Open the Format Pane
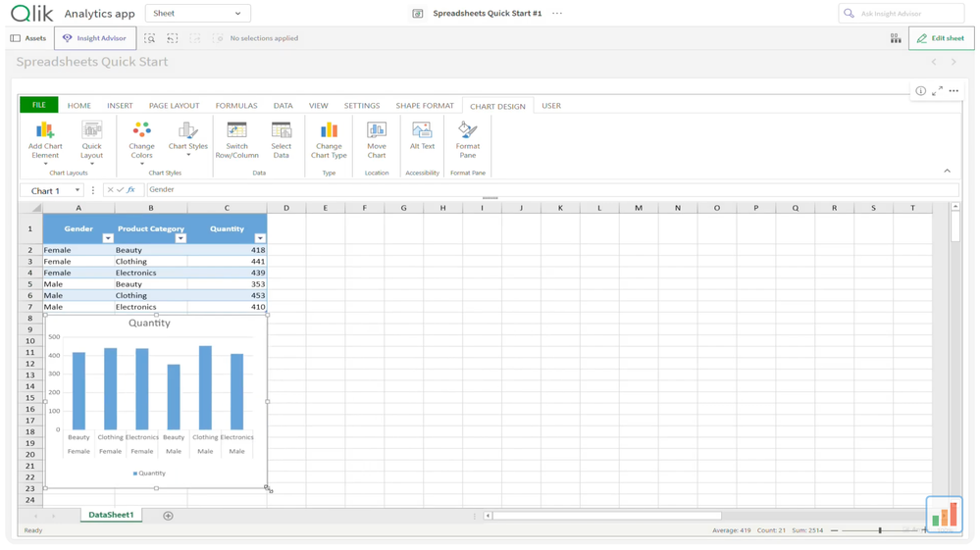The height and width of the screenshot is (550, 980). pos(468,140)
